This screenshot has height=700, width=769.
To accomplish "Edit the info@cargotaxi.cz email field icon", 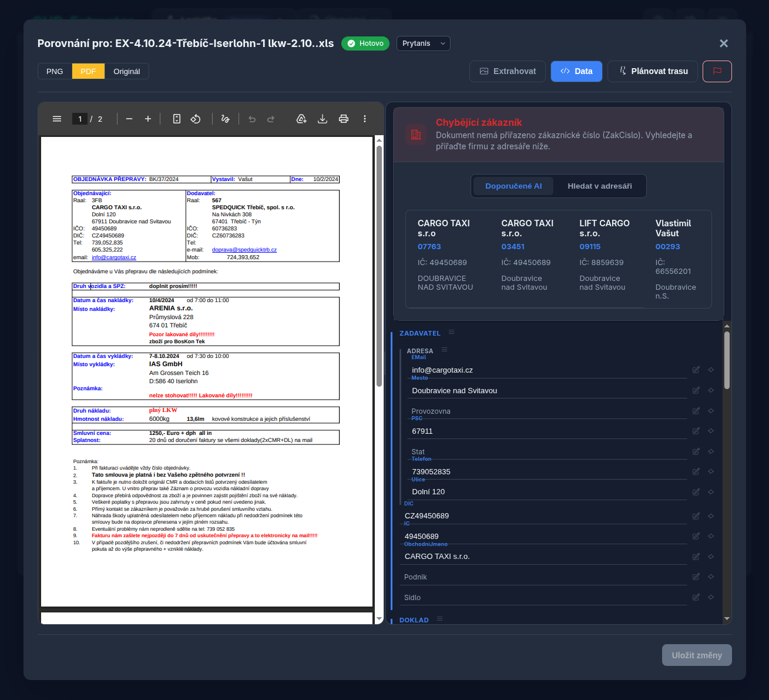I will point(696,370).
